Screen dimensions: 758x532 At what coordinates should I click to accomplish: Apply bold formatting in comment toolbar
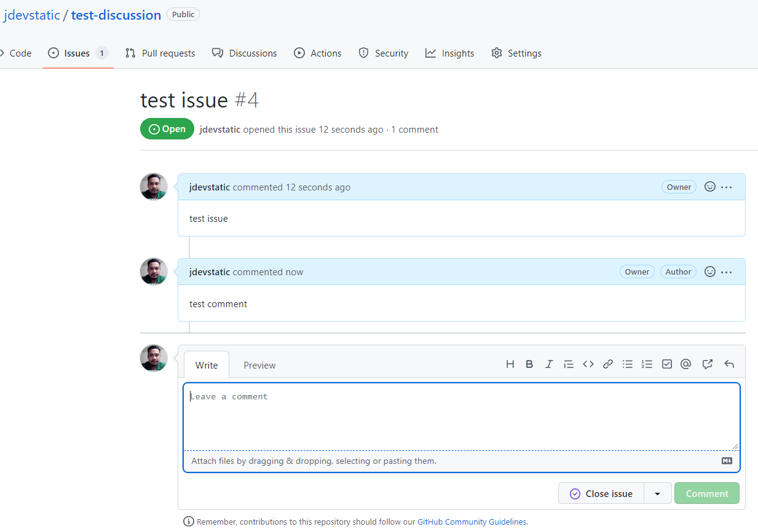[x=529, y=364]
